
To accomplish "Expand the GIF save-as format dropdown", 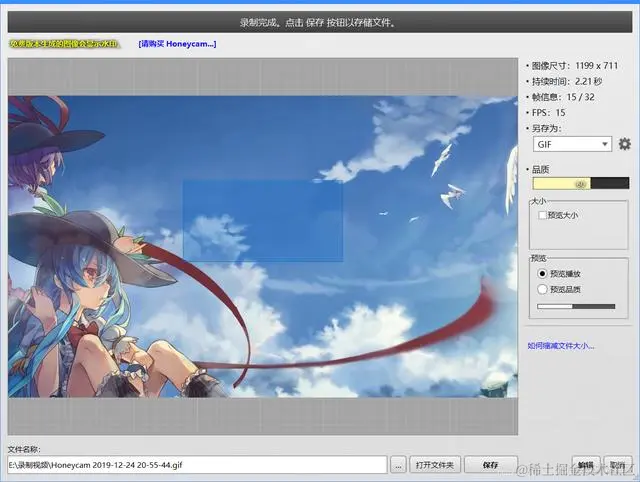I will [x=572, y=144].
